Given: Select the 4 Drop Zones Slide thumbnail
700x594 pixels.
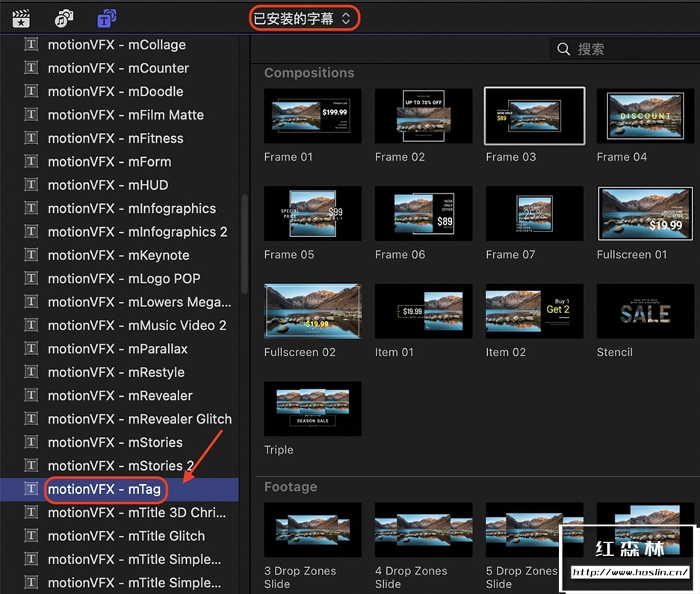Looking at the screenshot, I should click(x=424, y=530).
